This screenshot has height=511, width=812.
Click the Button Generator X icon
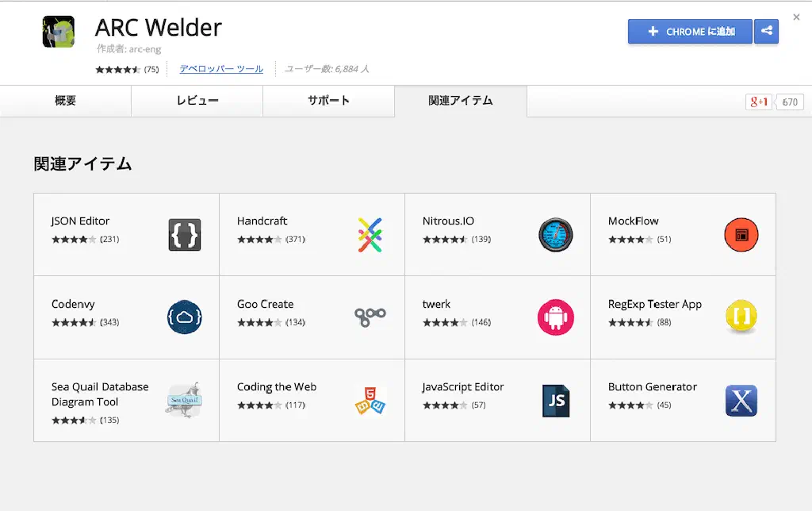(x=741, y=401)
